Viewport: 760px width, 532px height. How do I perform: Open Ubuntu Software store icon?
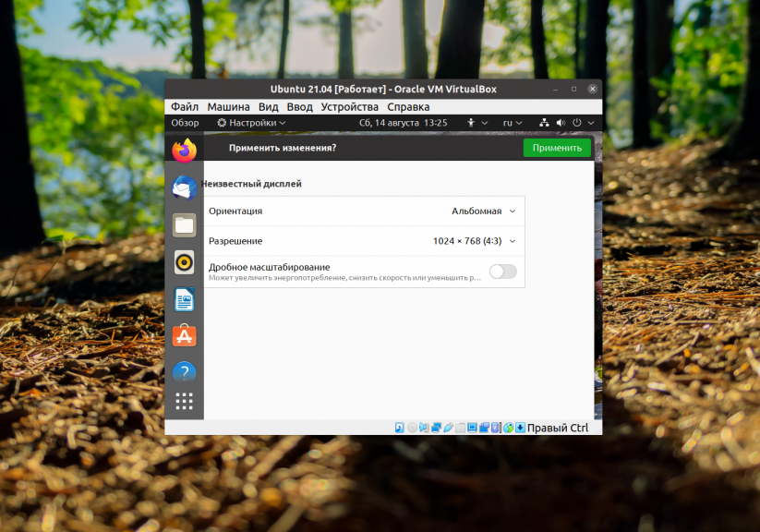[184, 335]
